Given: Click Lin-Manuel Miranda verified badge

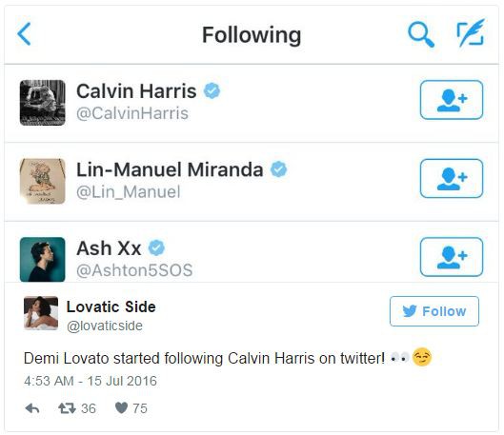Looking at the screenshot, I should [x=279, y=169].
